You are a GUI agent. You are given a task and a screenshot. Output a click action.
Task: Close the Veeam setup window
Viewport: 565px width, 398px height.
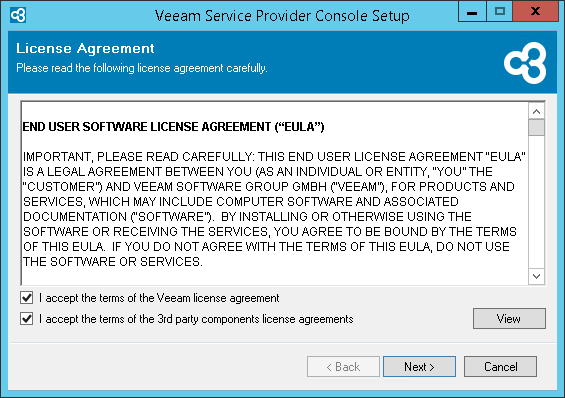pos(535,12)
